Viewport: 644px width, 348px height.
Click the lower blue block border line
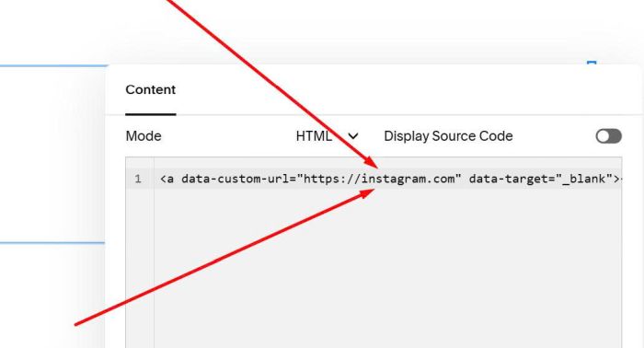(x=52, y=243)
